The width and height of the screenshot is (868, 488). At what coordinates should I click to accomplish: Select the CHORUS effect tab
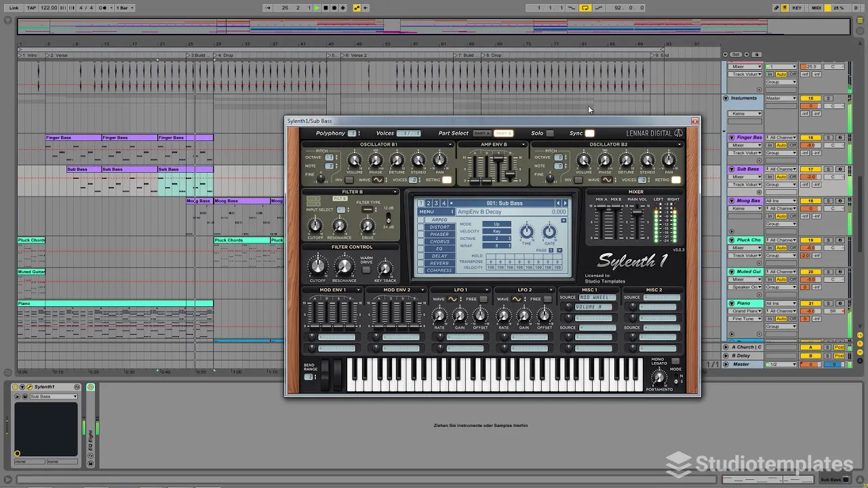pyautogui.click(x=439, y=241)
